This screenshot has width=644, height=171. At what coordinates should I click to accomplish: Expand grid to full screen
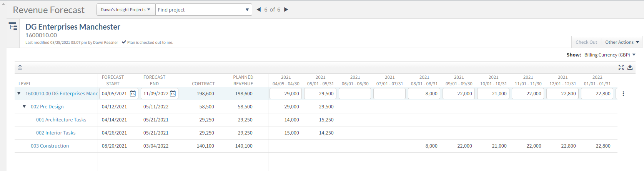tap(621, 67)
